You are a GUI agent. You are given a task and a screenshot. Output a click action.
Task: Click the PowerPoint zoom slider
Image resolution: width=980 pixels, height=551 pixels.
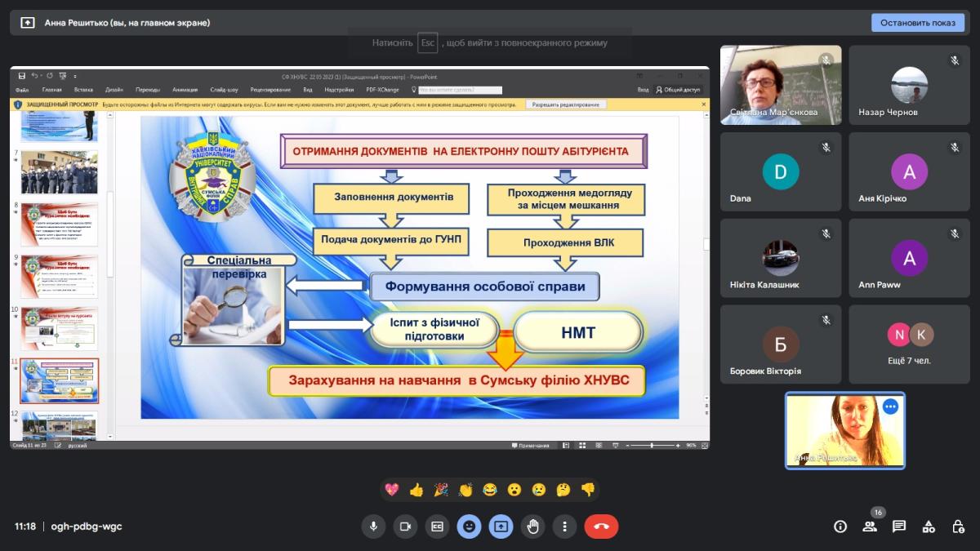click(x=652, y=446)
